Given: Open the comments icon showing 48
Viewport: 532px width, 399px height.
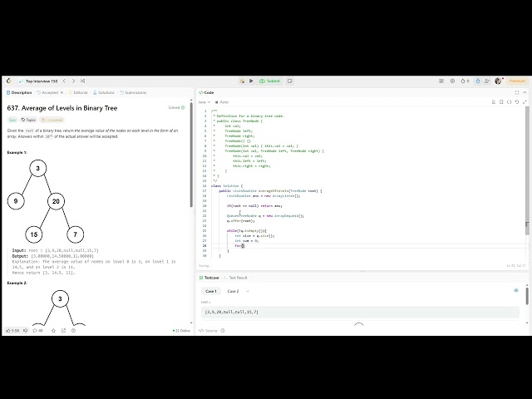Looking at the screenshot, I should pos(37,330).
